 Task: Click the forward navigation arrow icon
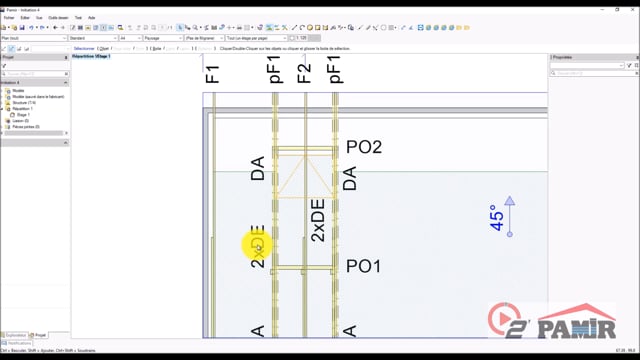pos(63,28)
